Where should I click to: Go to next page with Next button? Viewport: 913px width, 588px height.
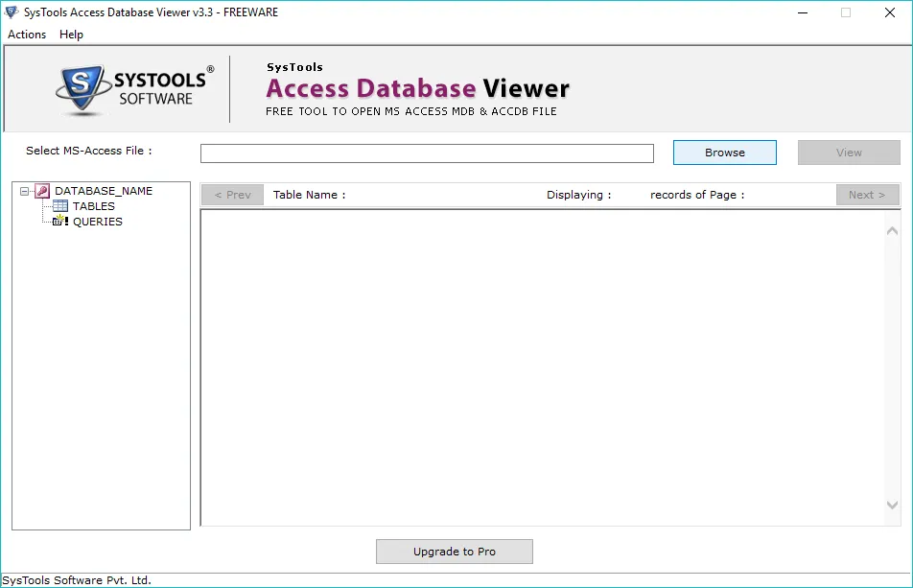tap(867, 195)
